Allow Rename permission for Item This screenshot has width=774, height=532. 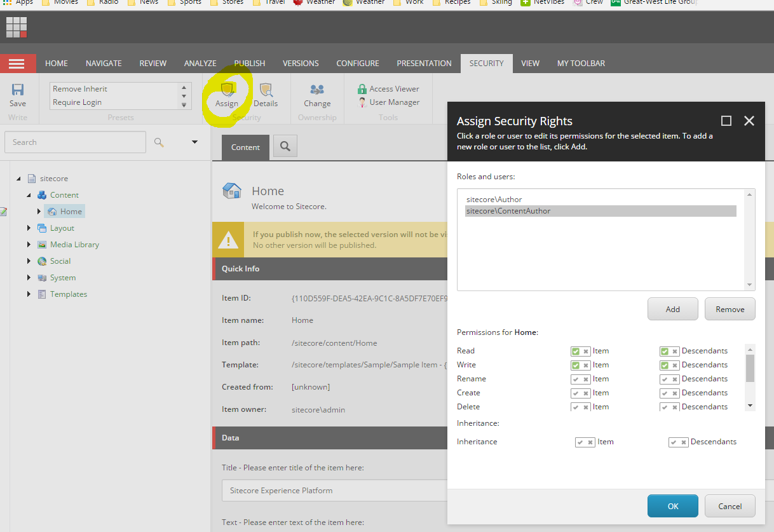click(576, 379)
